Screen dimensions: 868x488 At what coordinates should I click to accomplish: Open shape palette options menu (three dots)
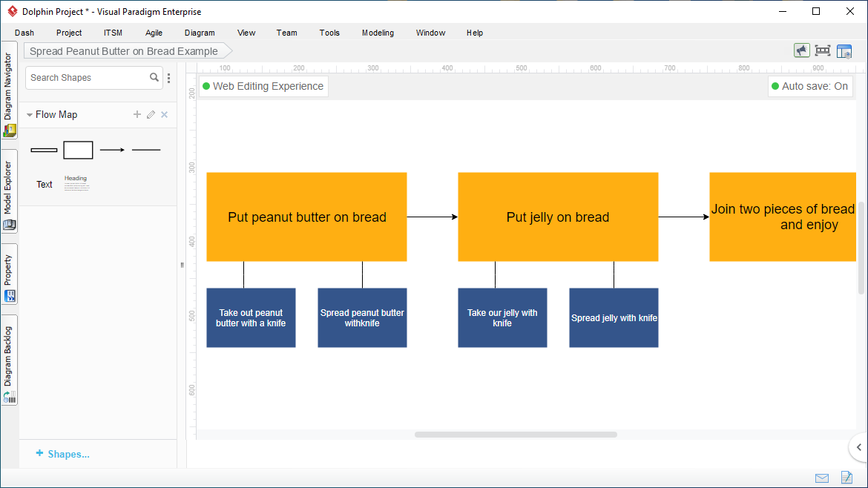point(169,78)
